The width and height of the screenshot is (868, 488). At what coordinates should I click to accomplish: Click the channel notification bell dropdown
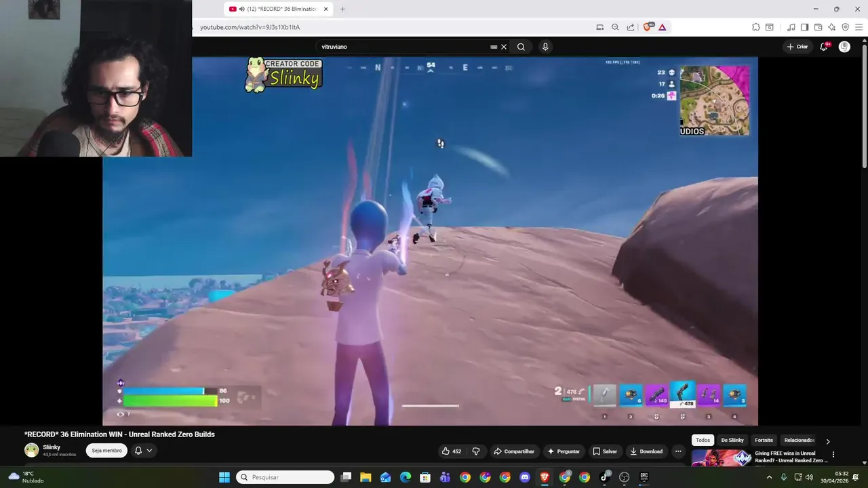click(143, 450)
